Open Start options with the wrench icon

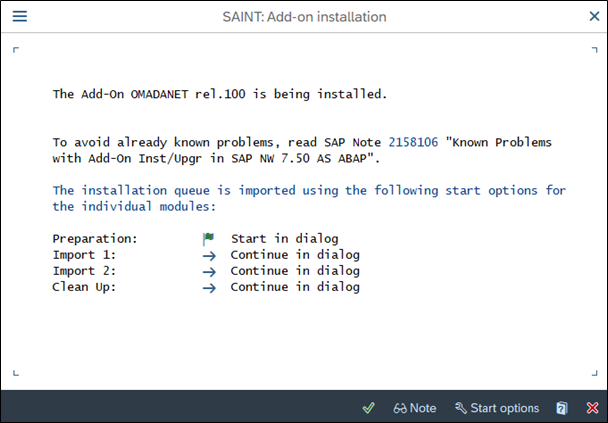point(497,408)
